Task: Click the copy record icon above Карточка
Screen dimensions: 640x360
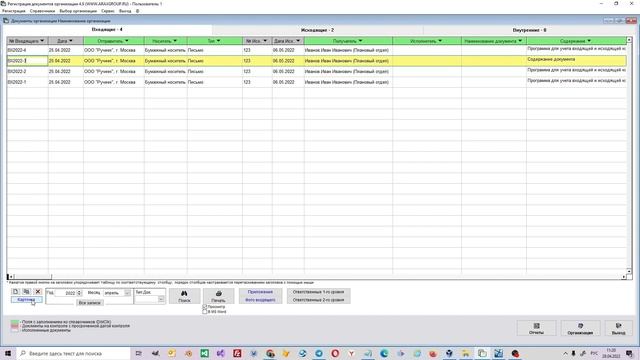Action: 27,291
